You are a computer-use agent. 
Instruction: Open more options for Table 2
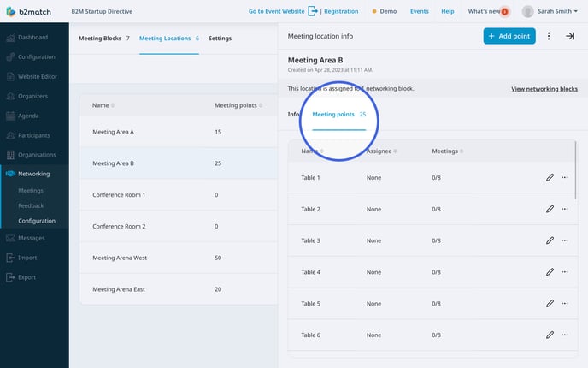(564, 209)
